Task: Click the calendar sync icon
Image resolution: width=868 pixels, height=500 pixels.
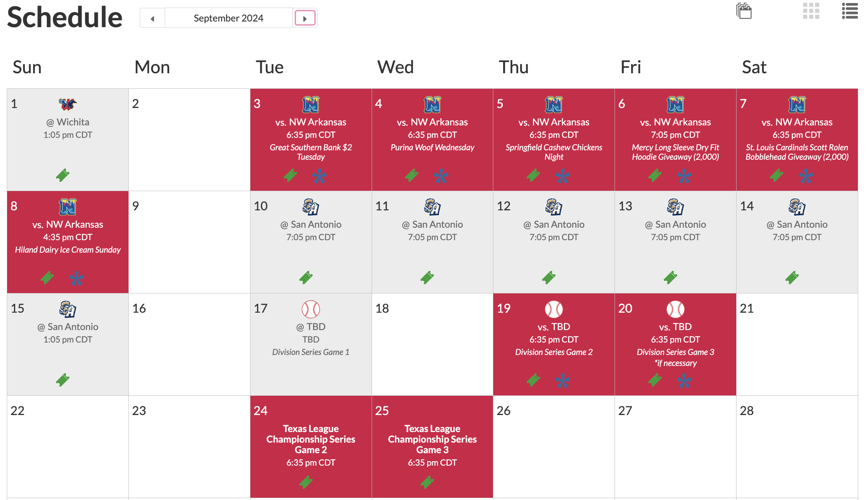Action: (x=744, y=11)
